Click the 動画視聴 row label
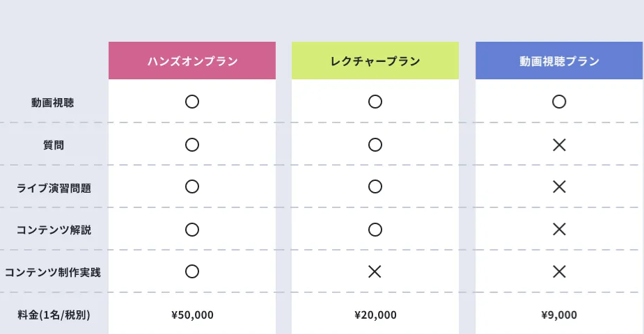 pos(53,102)
